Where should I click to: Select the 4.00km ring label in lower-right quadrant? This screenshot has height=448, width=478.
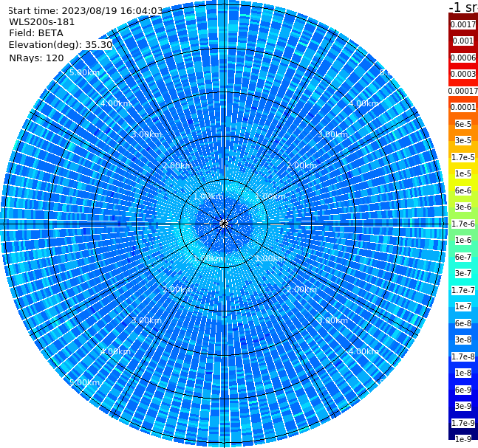coord(363,351)
